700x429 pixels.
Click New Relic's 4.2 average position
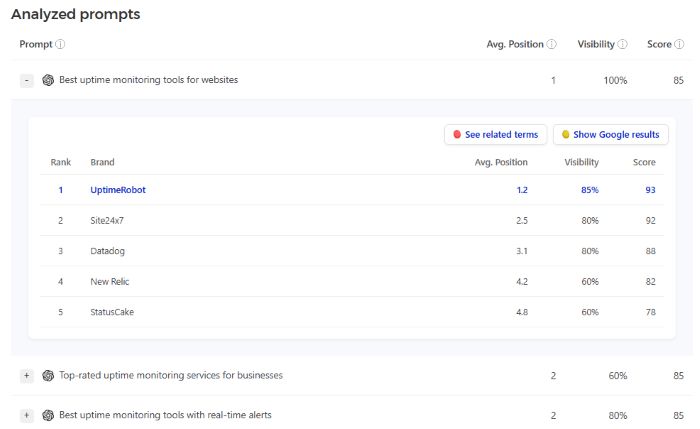click(x=522, y=282)
